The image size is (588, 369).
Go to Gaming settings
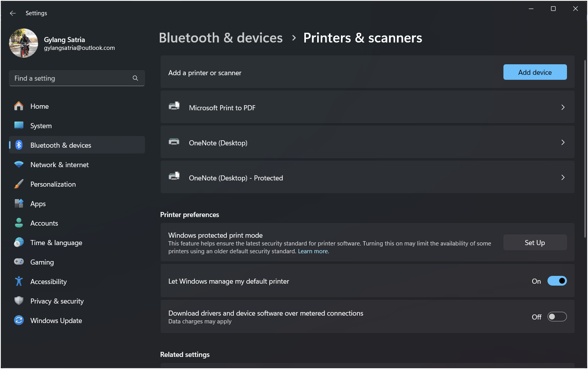[x=77, y=262]
